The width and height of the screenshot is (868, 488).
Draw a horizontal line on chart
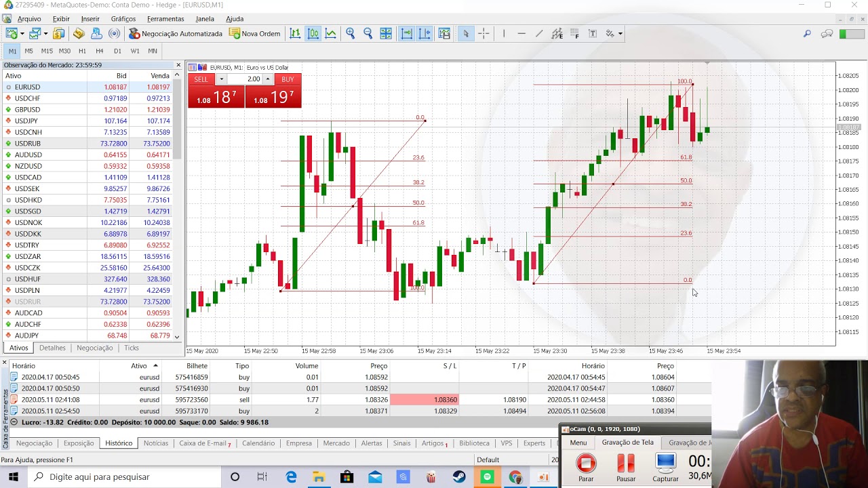tap(521, 33)
